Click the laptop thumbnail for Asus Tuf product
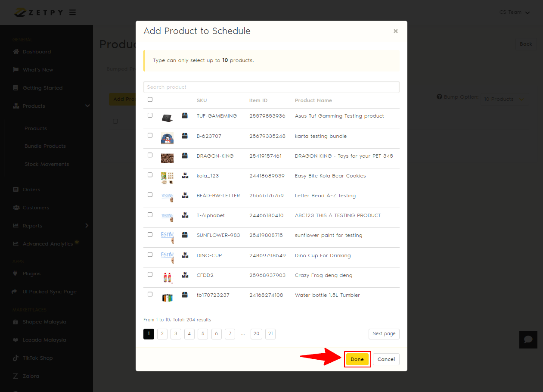Image resolution: width=543 pixels, height=392 pixels. point(167,118)
